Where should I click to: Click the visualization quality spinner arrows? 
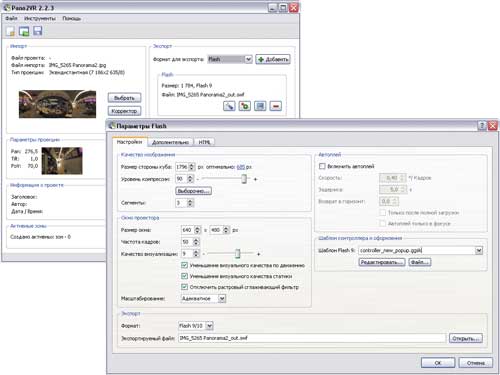point(196,254)
